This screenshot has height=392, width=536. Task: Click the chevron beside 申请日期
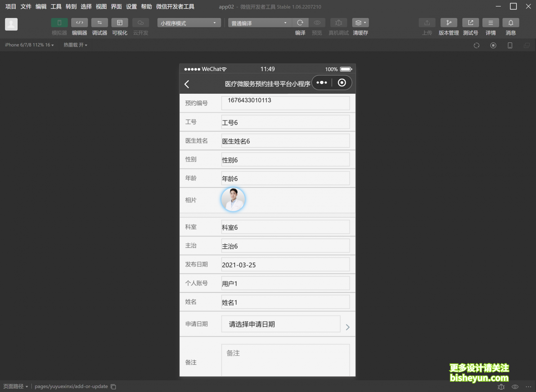348,327
